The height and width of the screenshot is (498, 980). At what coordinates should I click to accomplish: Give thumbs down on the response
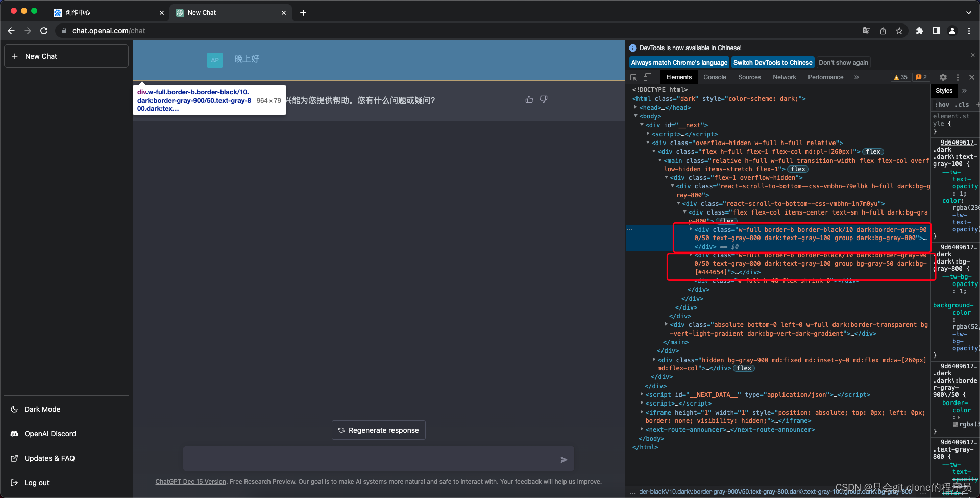point(544,99)
